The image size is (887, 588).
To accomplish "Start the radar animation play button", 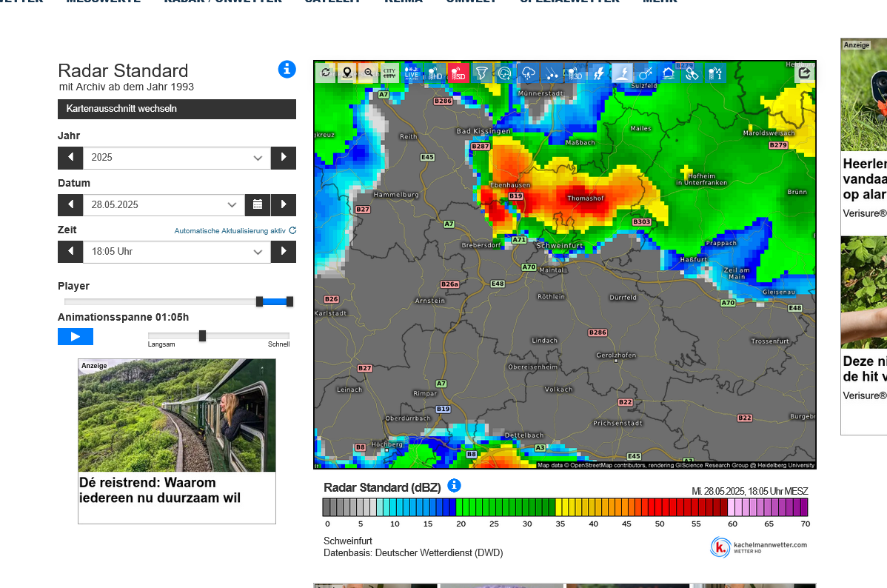I will point(76,336).
